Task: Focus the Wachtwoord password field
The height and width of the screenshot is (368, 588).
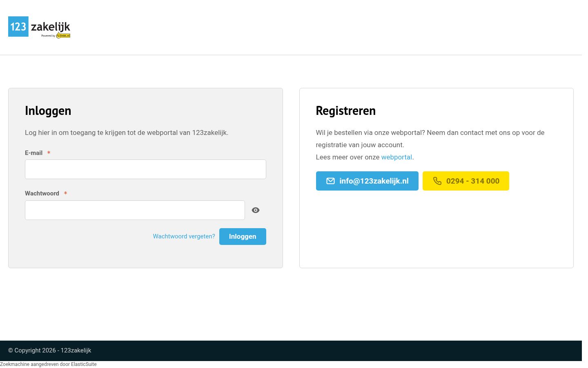Action: click(x=135, y=210)
